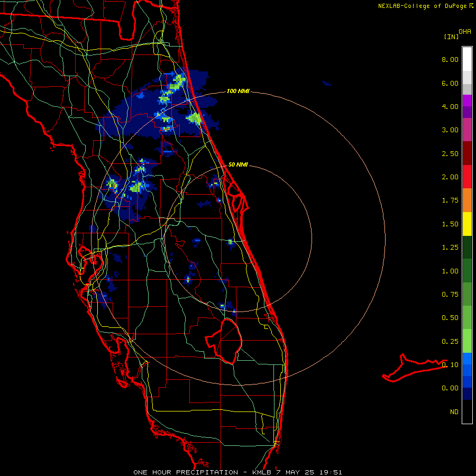Click the yellow swatch beside 1.50
Screen dimensions: 476x476
467,224
